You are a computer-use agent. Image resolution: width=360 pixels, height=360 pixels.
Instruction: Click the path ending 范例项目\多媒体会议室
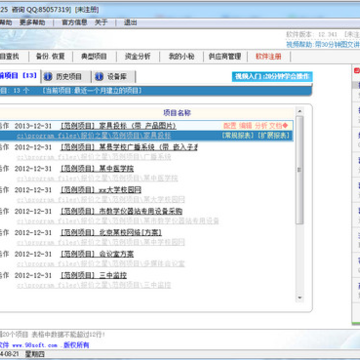tap(101, 264)
